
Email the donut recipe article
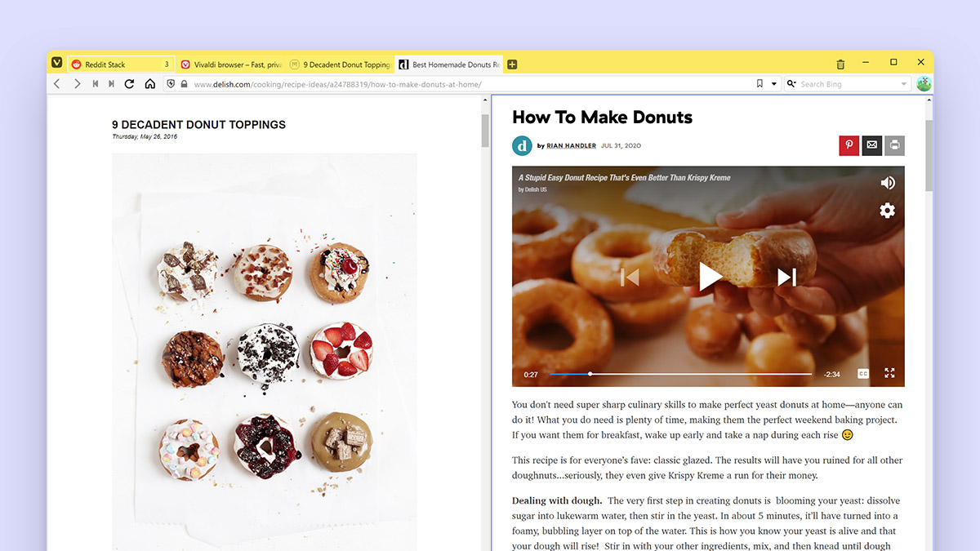coord(871,145)
